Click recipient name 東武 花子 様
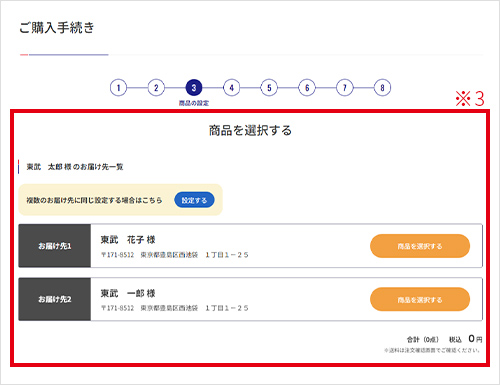The image size is (500, 385). point(128,240)
